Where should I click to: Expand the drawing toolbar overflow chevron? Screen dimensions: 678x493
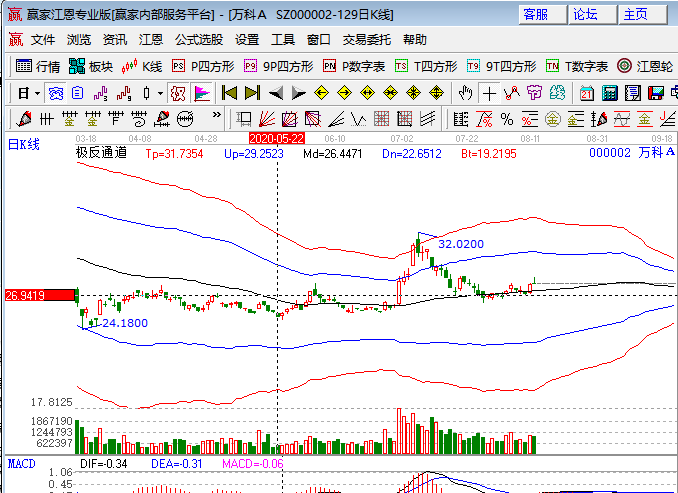tap(216, 115)
